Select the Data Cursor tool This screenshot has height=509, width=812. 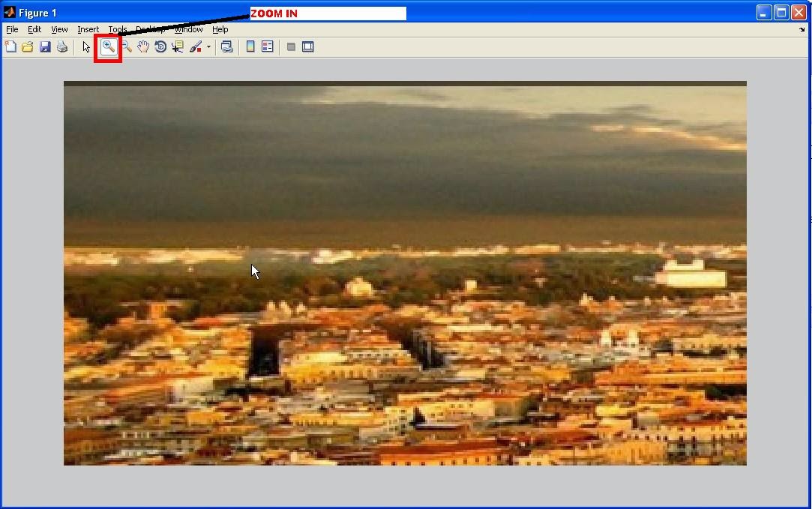click(x=178, y=46)
